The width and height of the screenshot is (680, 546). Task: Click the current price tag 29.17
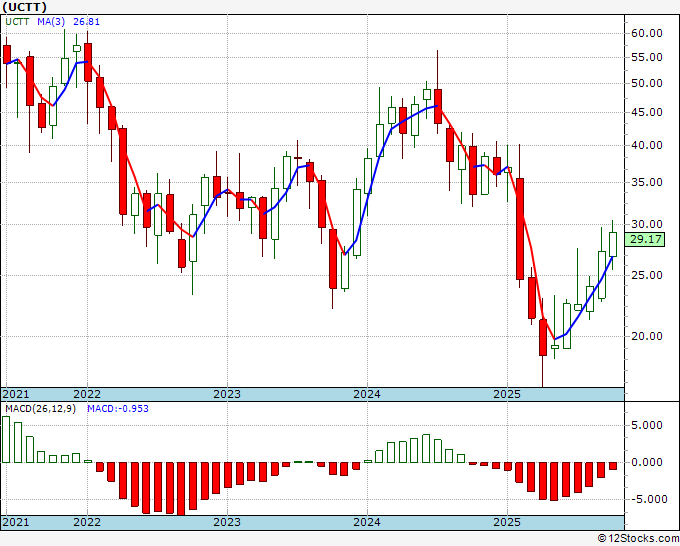coord(646,239)
